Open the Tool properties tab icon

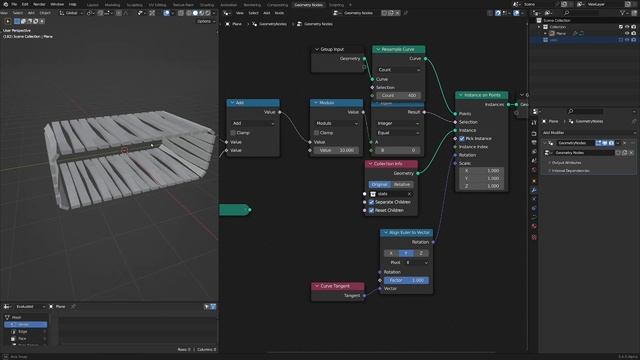pyautogui.click(x=534, y=123)
